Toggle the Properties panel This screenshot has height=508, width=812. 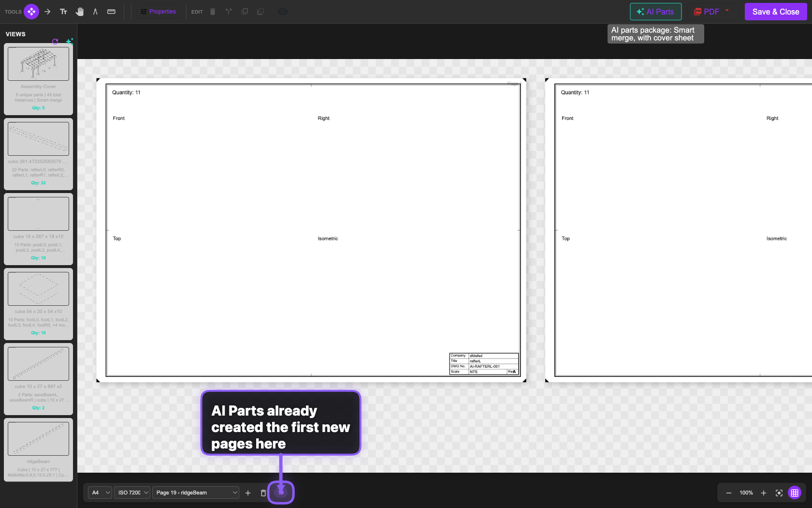(x=158, y=12)
